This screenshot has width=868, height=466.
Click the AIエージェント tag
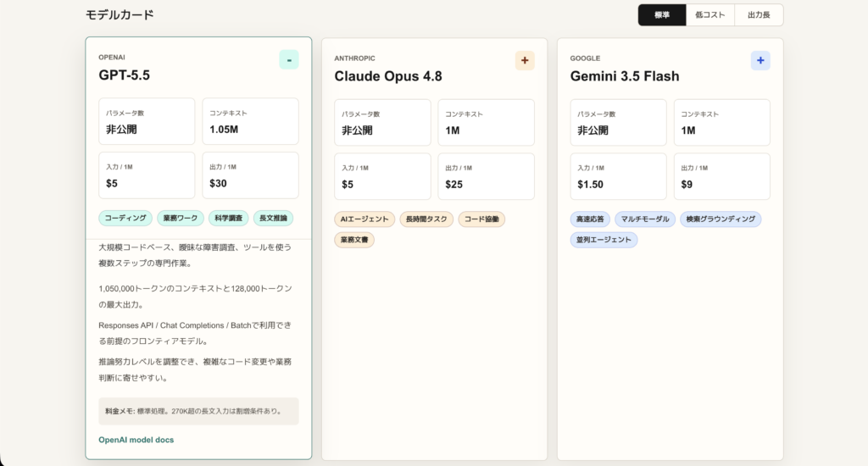(364, 219)
